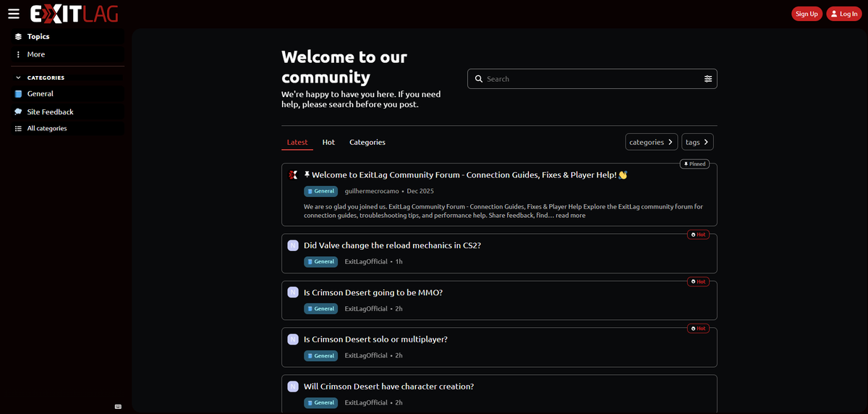Expand the categories filter dropdown
The height and width of the screenshot is (414, 868).
point(652,142)
